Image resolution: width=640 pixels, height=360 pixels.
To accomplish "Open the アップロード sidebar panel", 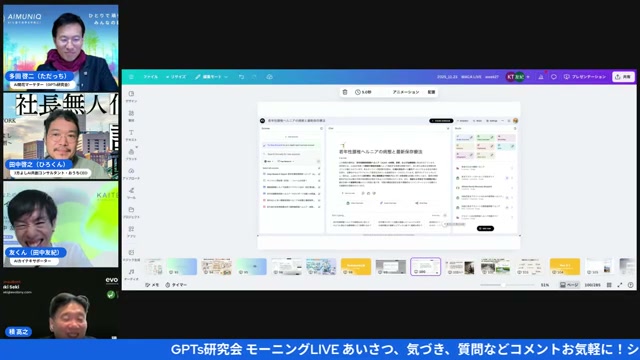I will (x=131, y=174).
